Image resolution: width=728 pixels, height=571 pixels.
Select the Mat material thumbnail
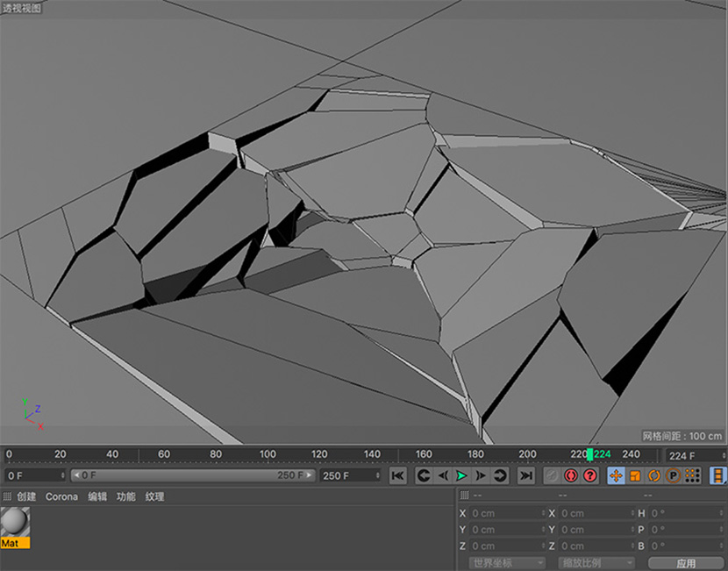point(15,527)
